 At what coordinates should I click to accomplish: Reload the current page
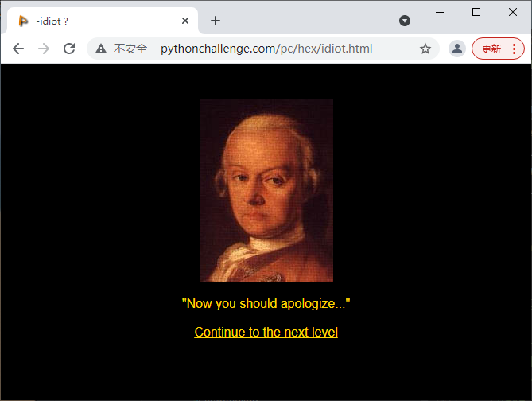coord(69,49)
